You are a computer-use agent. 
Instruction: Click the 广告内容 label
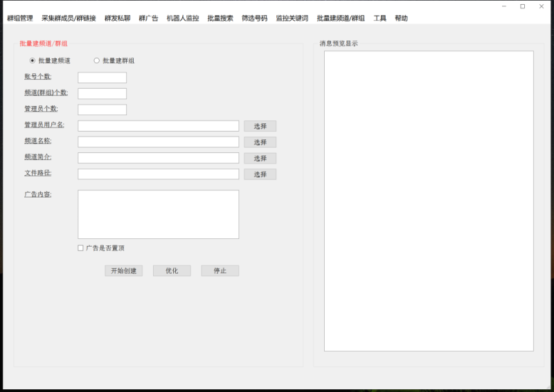(38, 195)
